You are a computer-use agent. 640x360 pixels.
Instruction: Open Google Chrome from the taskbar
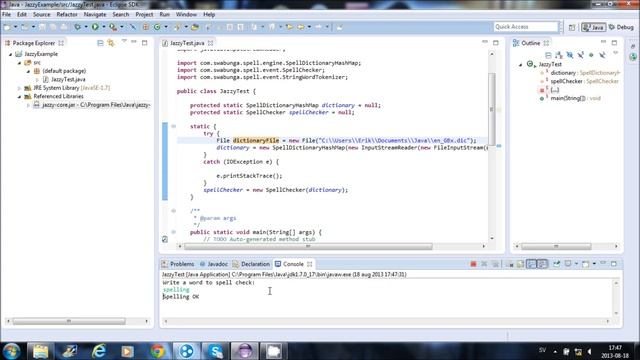click(x=158, y=351)
